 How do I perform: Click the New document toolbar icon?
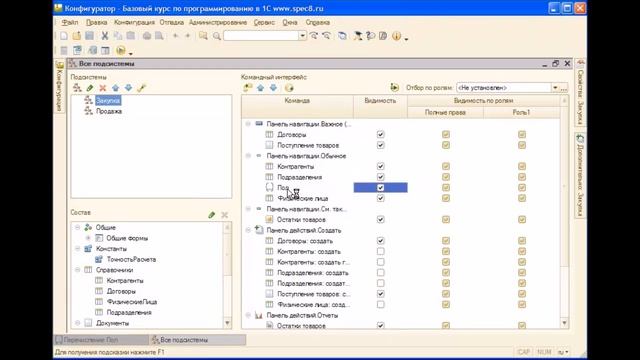[x=64, y=36]
